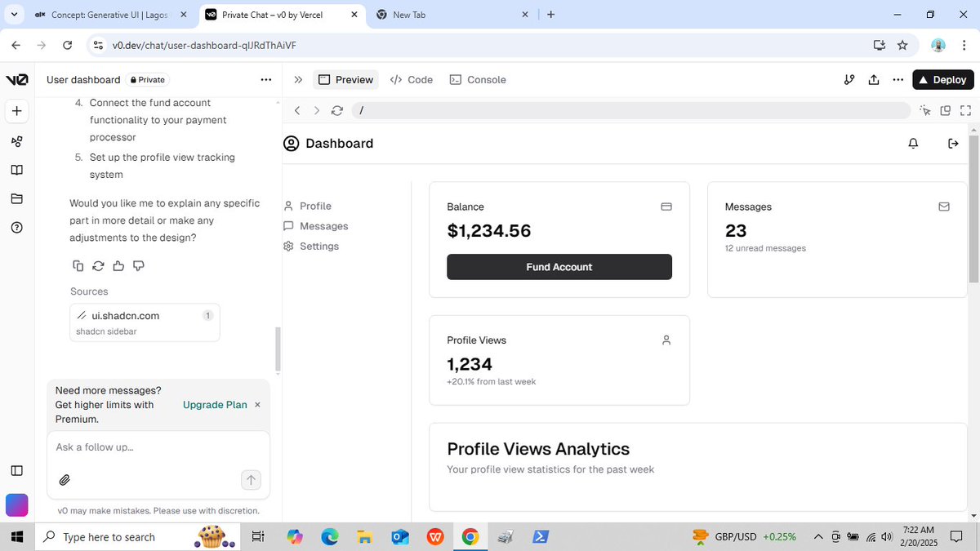Click the preview pane vertical scrollbar

click(973, 208)
